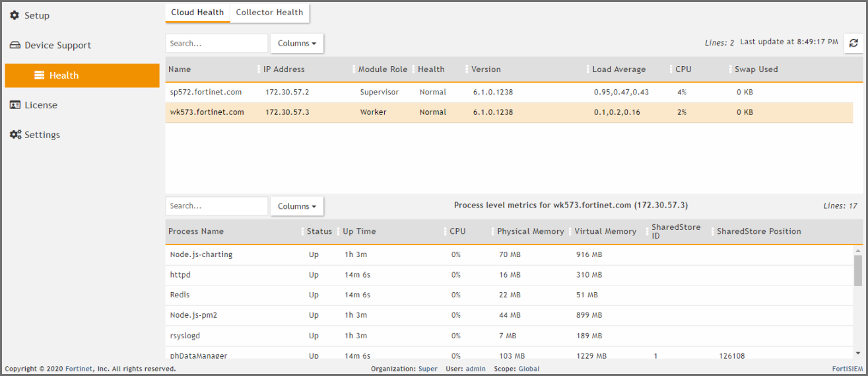Image resolution: width=868 pixels, height=376 pixels.
Task: Click the scrollbar up arrow in process table
Action: (857, 251)
